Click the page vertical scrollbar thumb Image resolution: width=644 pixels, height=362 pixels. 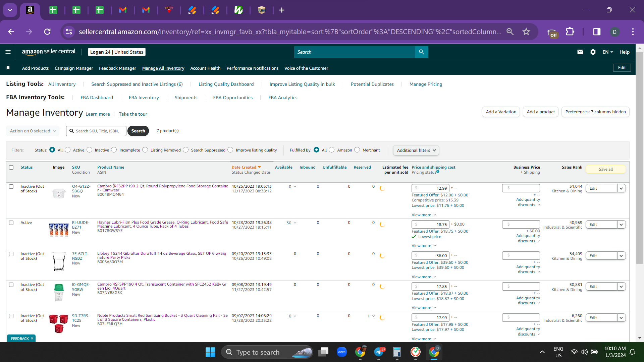tap(640, 158)
